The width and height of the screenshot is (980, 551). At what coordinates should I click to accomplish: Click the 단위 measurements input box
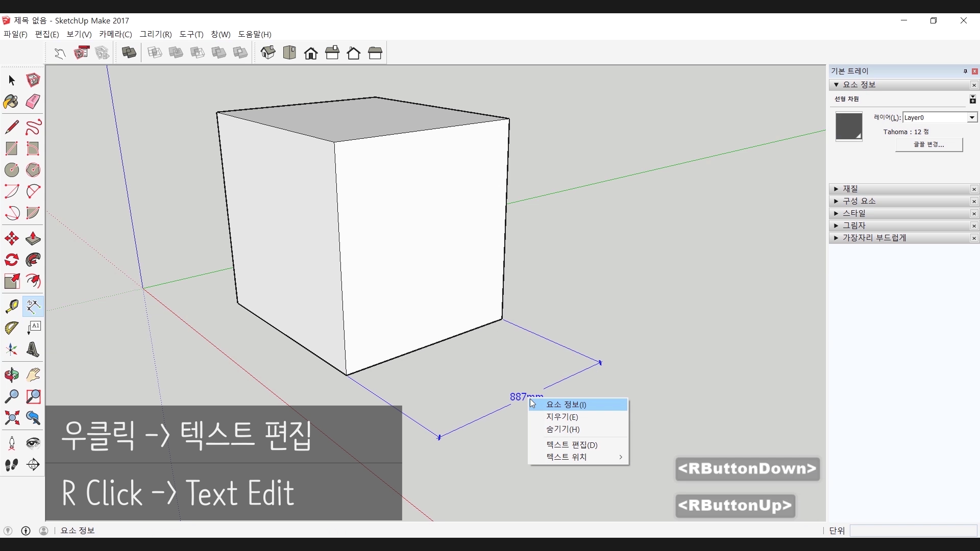click(913, 531)
